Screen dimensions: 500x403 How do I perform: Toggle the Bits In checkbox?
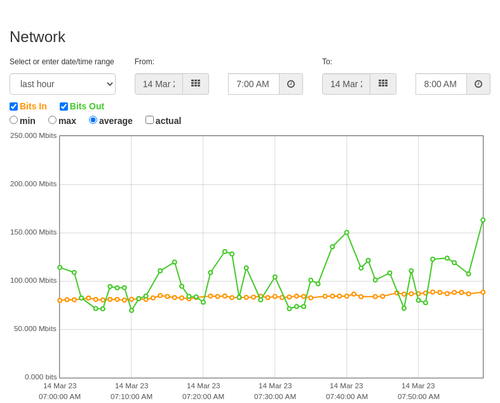pyautogui.click(x=14, y=106)
